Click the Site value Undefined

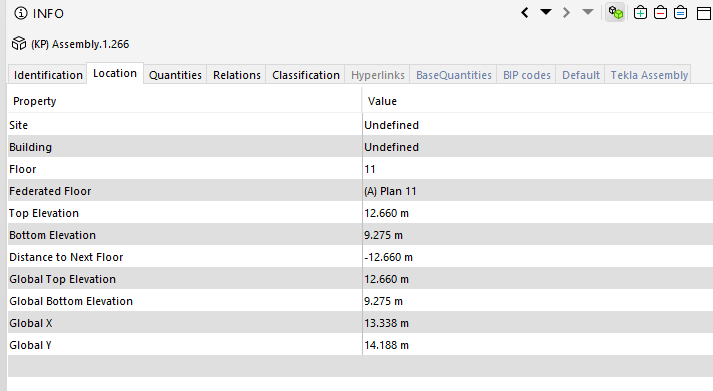point(392,125)
